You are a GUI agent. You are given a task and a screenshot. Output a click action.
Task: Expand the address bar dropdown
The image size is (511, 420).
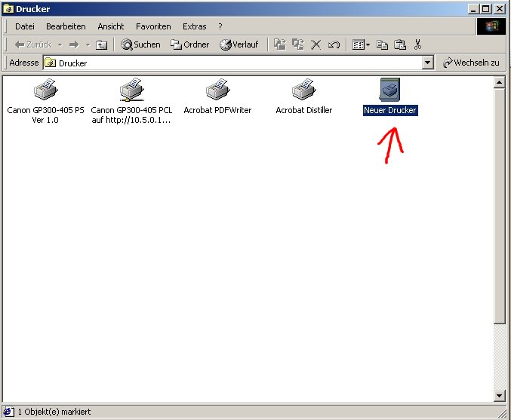coord(427,63)
